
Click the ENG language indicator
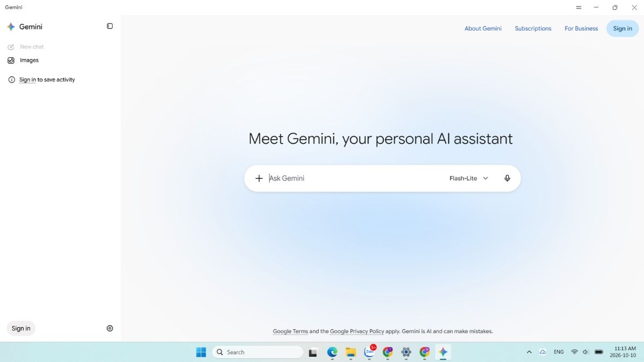pyautogui.click(x=559, y=352)
